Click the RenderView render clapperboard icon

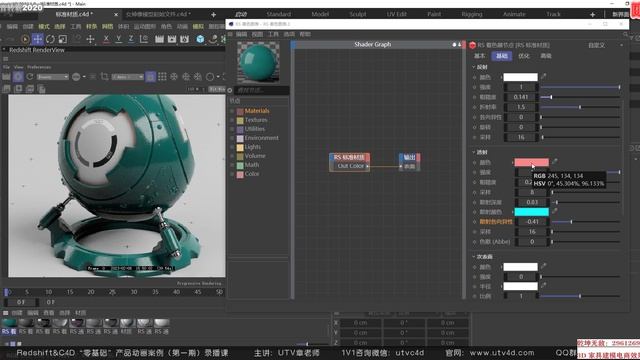6,76
